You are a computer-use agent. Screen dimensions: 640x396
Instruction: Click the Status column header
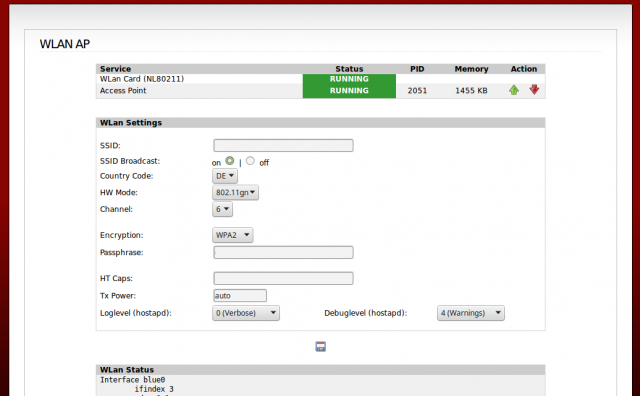[349, 69]
